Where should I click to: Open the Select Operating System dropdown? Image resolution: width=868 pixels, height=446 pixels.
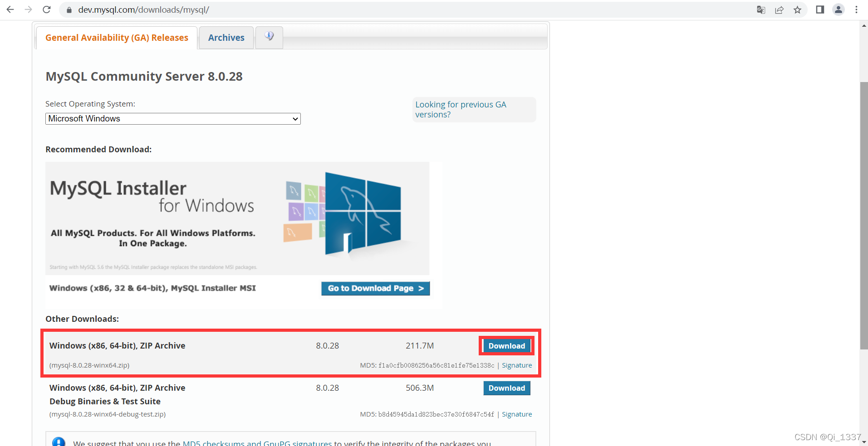173,119
